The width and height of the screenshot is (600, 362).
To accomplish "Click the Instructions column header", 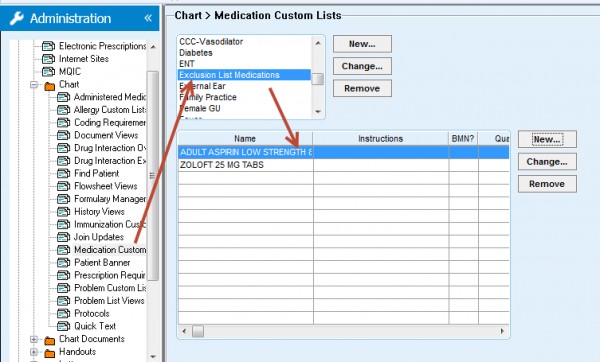I will point(381,139).
